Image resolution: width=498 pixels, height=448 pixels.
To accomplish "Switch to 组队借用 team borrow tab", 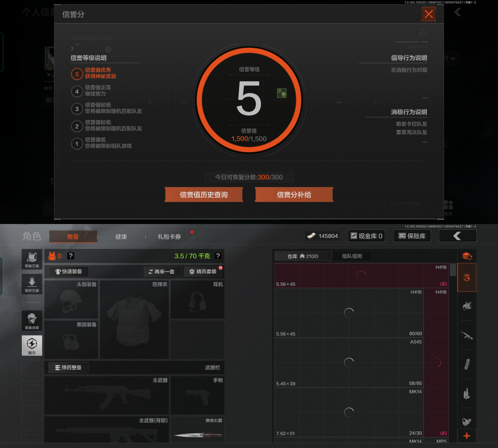I will pyautogui.click(x=352, y=256).
